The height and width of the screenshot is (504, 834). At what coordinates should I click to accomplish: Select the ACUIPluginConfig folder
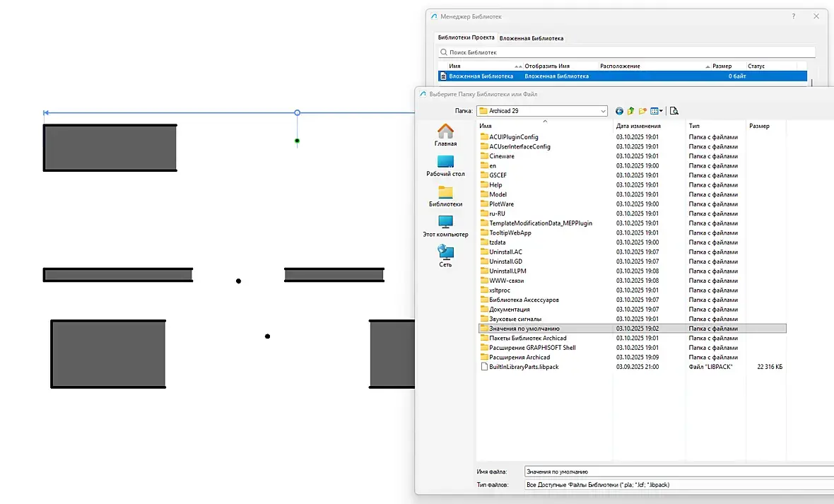[x=509, y=136]
